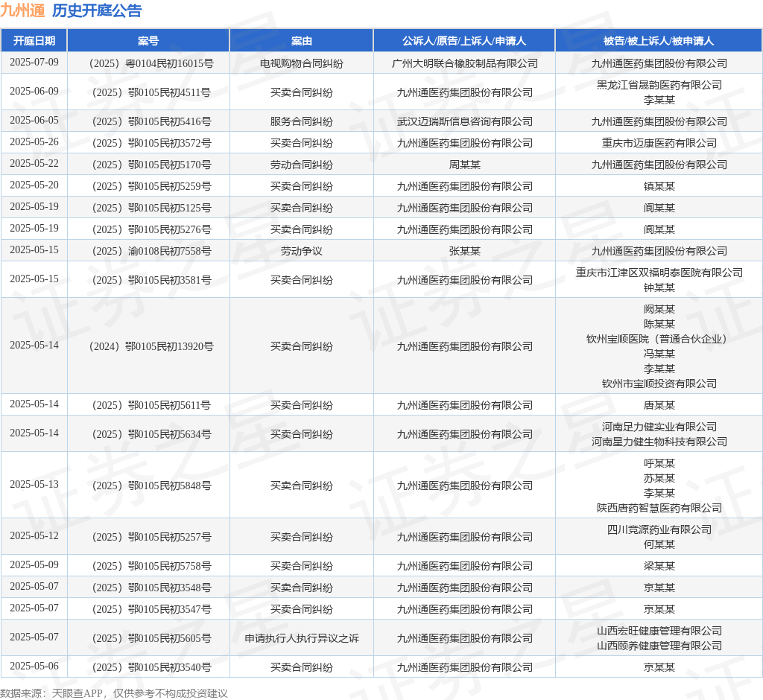Click case number (2025)渝0108民初7558号
This screenshot has width=763, height=700.
click(148, 251)
